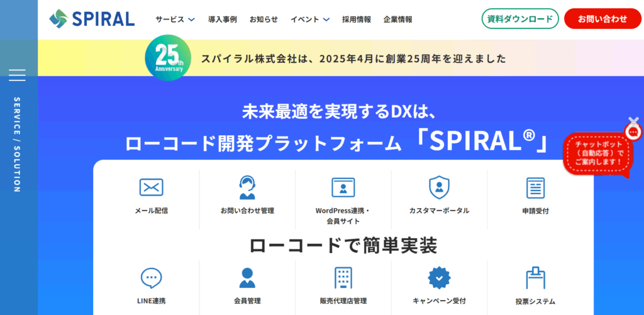Open the 導入事例 menu item
The width and height of the screenshot is (644, 315).
(222, 19)
